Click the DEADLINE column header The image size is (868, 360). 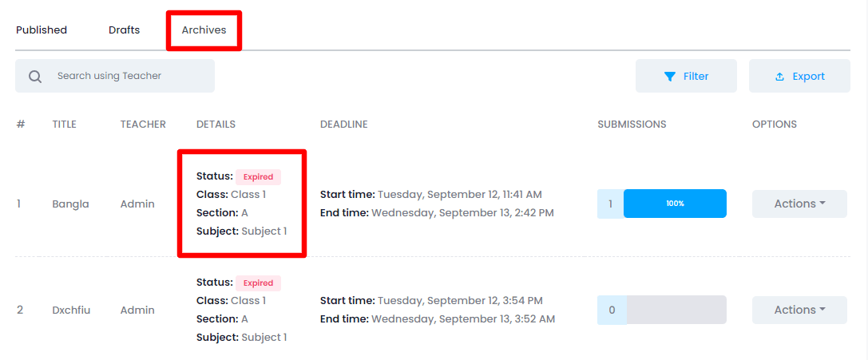pos(343,125)
